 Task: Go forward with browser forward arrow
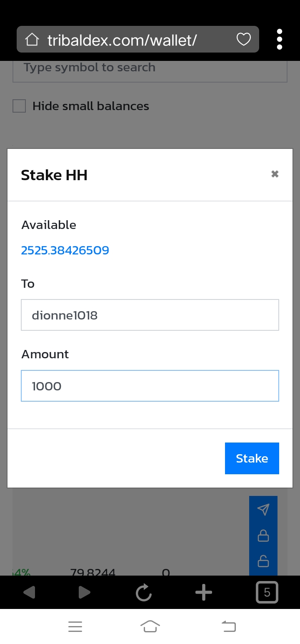84,592
